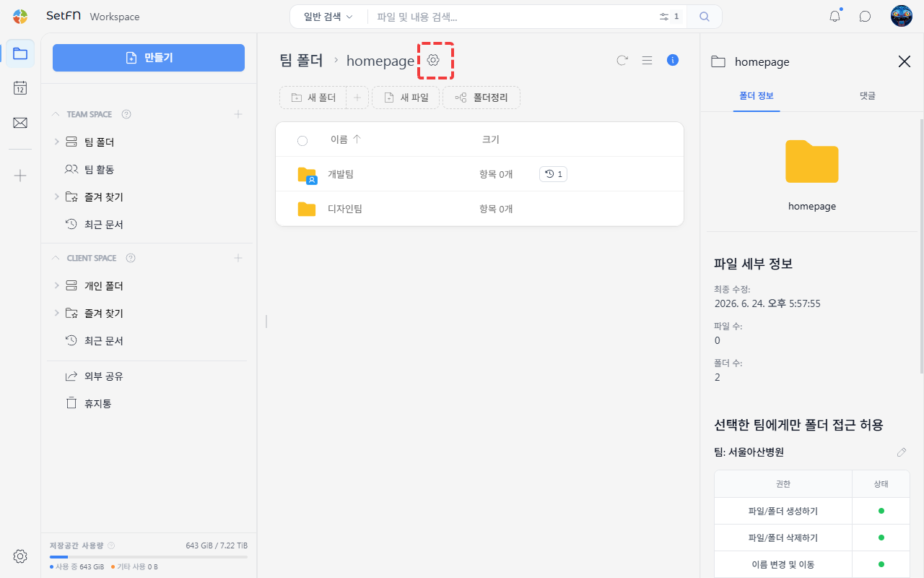Viewport: 924px width, 578px height.
Task: Open the mail icon in left rail
Action: click(x=20, y=123)
